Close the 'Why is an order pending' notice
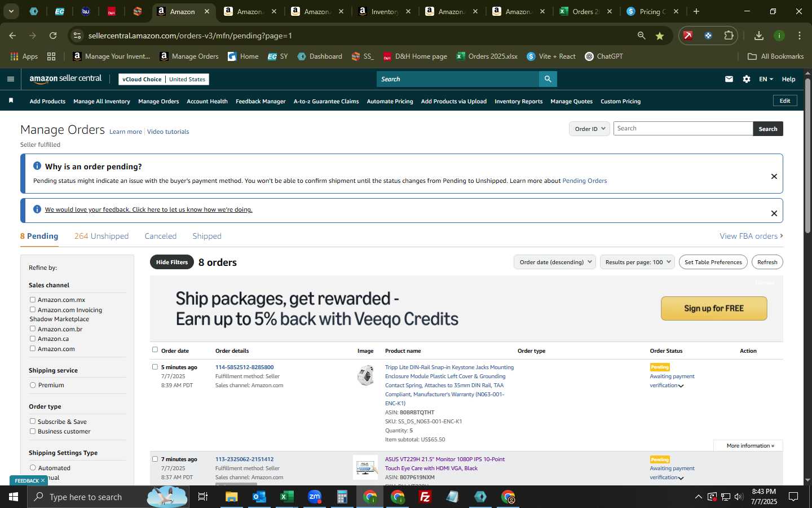 pyautogui.click(x=774, y=176)
